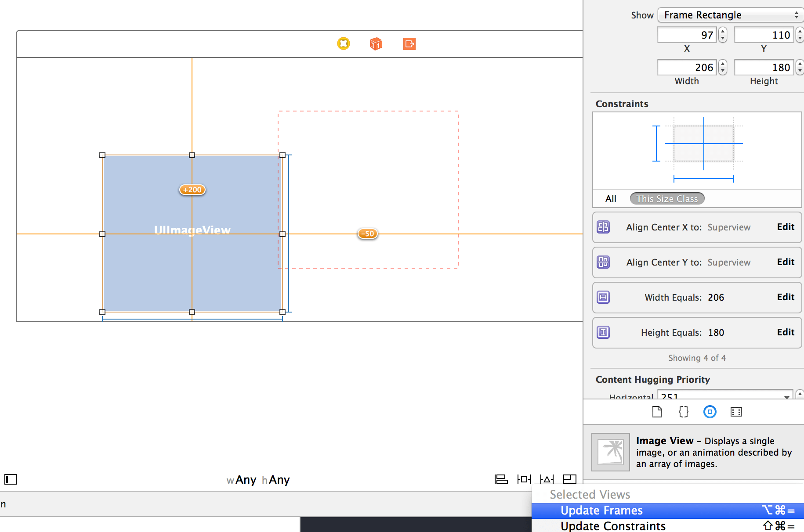Open the Frame Rectangle dropdown
804x532 pixels.
point(730,14)
